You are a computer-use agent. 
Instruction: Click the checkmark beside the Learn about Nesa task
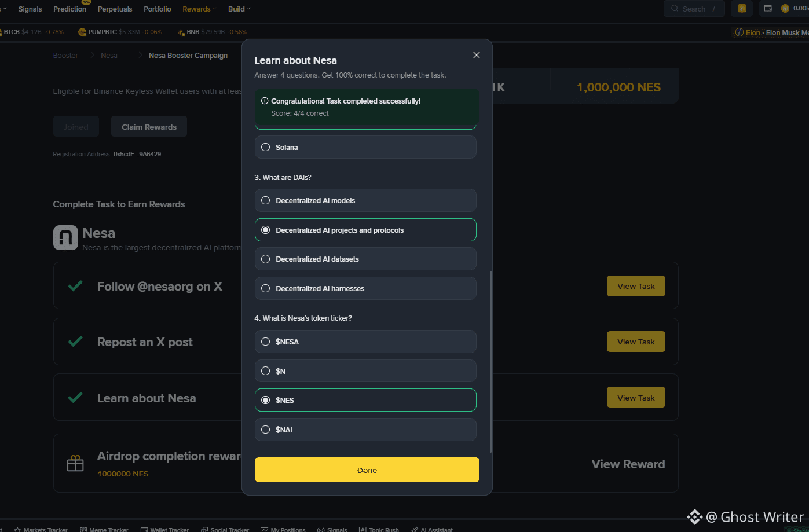[75, 398]
